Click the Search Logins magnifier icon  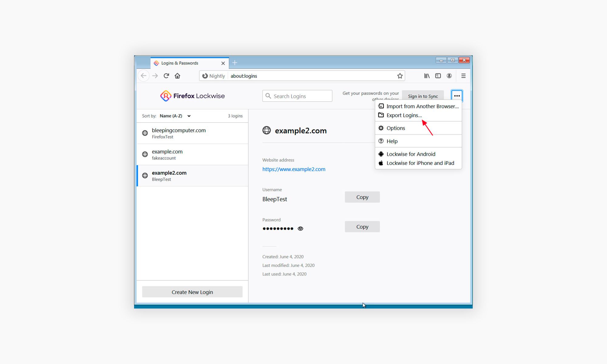point(269,96)
